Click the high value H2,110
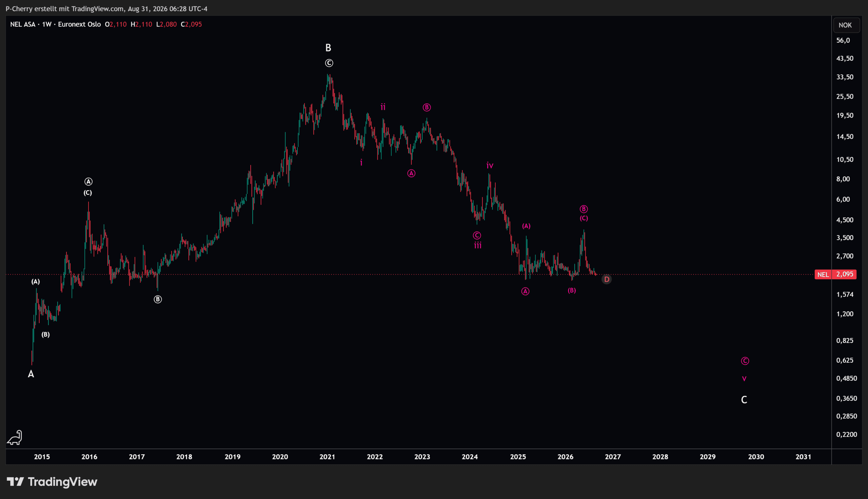 point(141,24)
